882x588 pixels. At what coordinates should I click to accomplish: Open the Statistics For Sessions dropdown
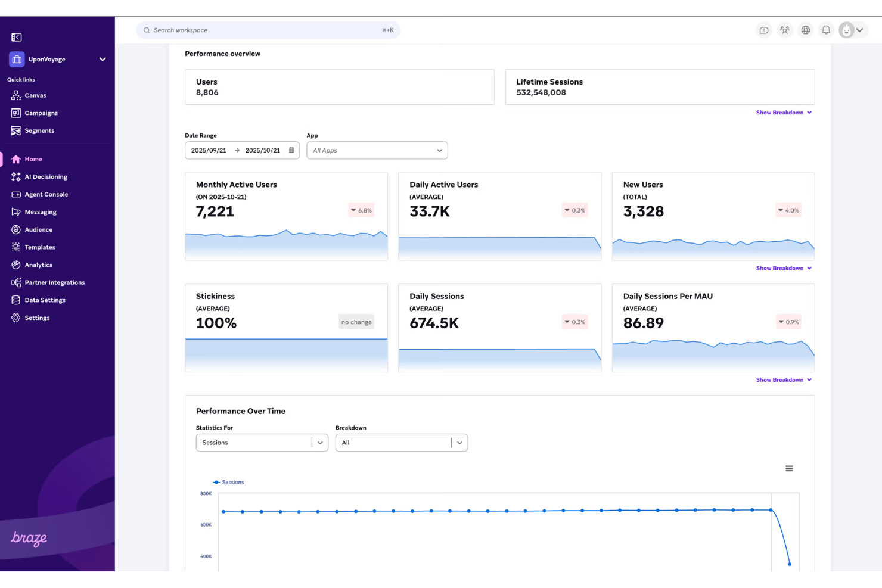coord(320,443)
